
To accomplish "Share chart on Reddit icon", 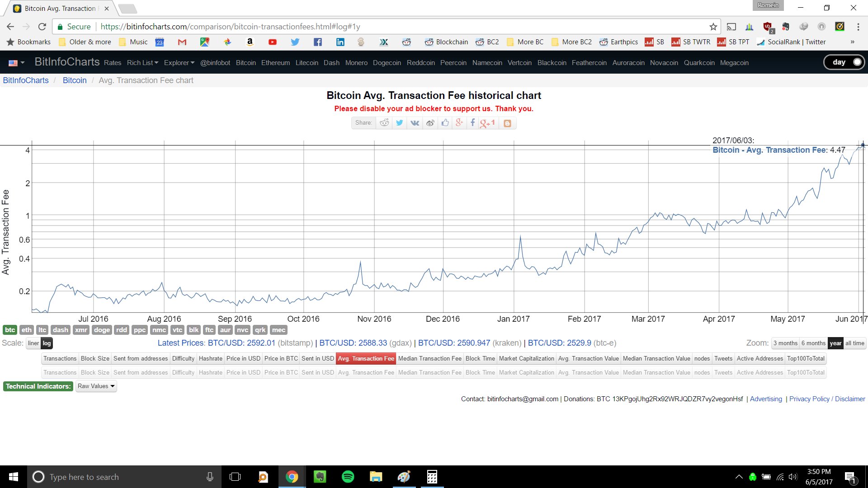I will point(384,123).
